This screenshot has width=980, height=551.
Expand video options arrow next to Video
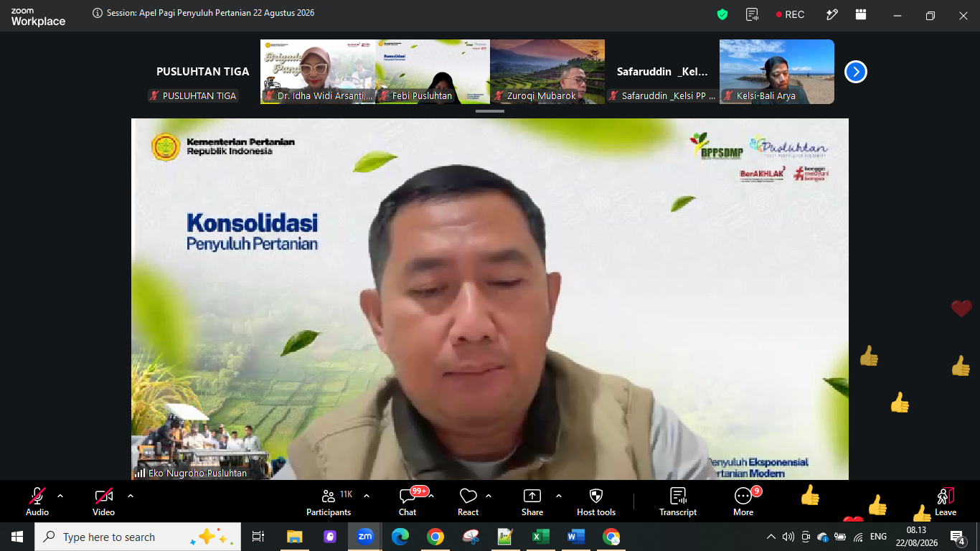coord(130,496)
